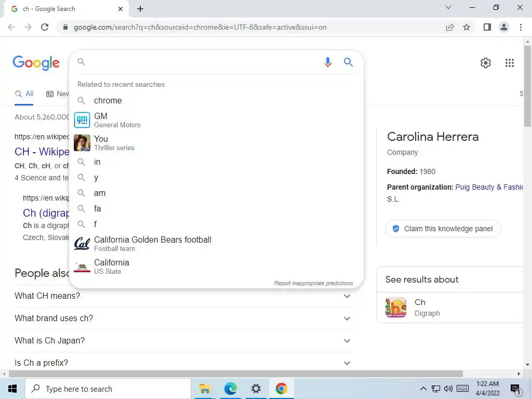Image resolution: width=532 pixels, height=399 pixels.
Task: Click the blue search magnifier button
Action: pyautogui.click(x=348, y=62)
